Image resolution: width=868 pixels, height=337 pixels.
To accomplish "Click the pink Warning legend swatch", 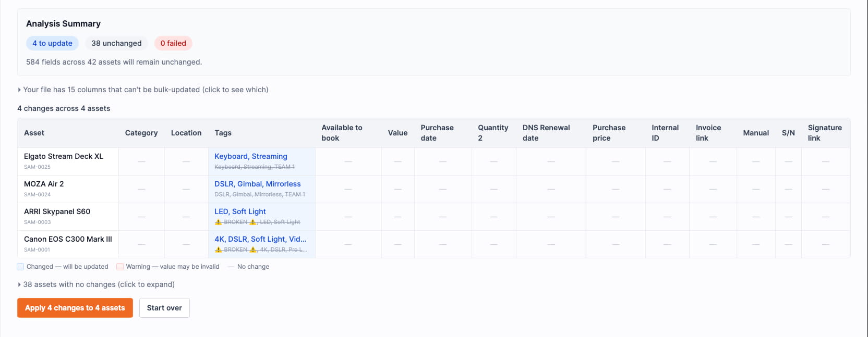I will pos(120,267).
